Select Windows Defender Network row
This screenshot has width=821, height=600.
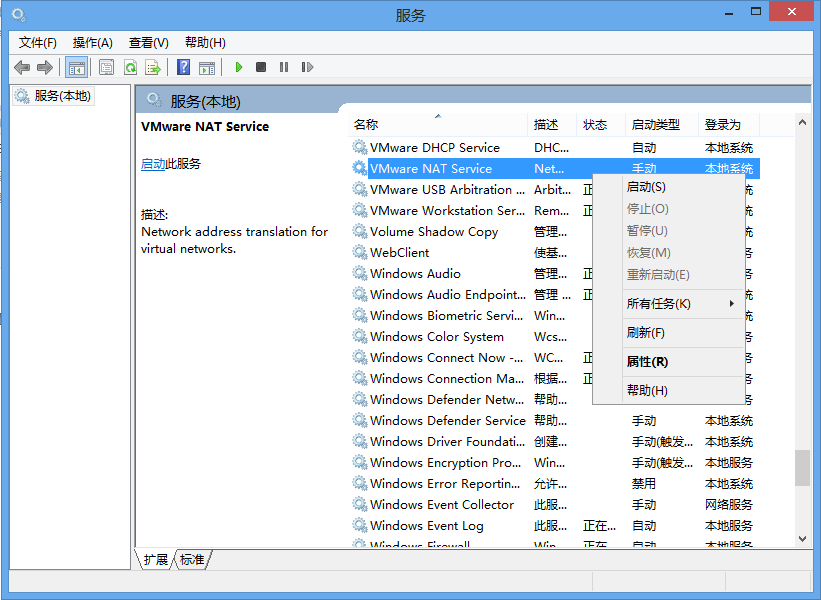470,399
